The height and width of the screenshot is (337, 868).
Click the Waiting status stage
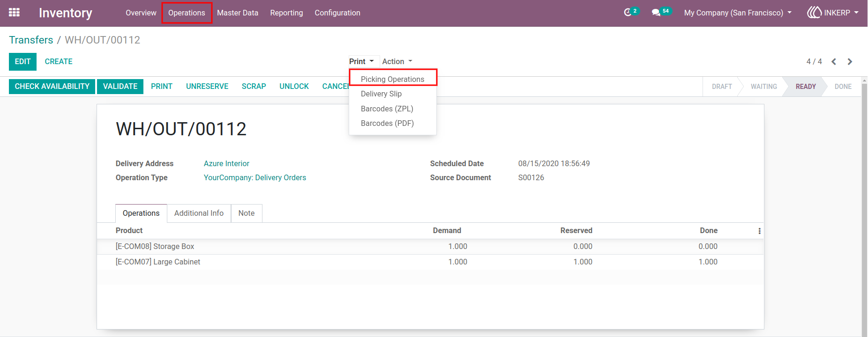coord(763,87)
